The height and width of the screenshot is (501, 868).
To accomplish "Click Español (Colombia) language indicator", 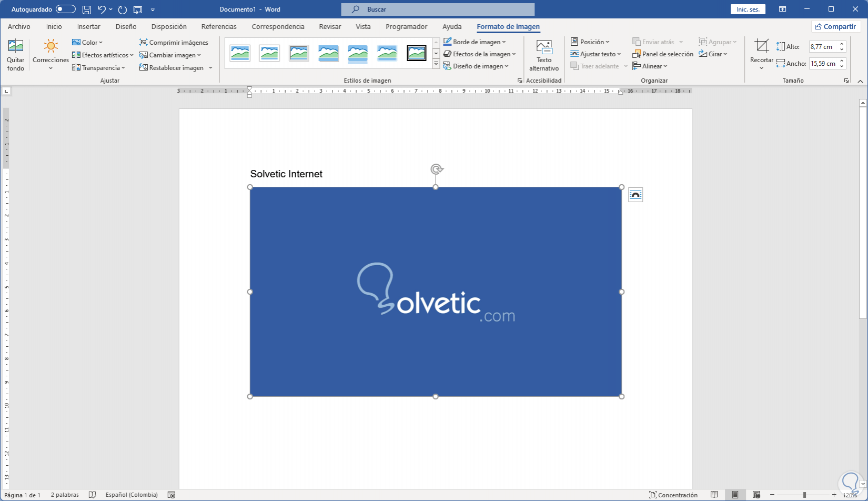I will [132, 495].
